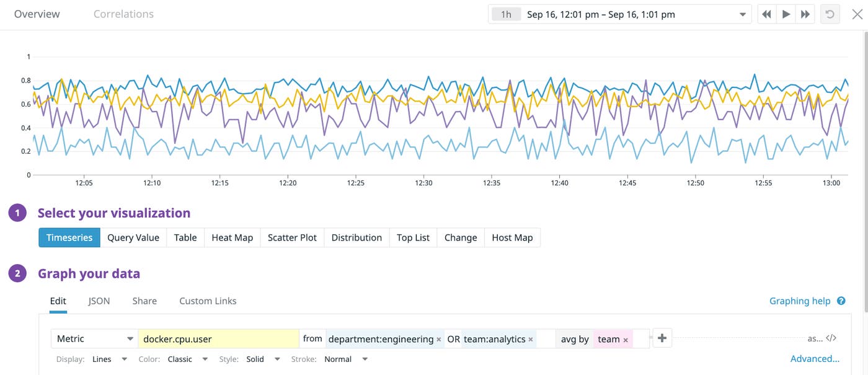This screenshot has height=375, width=868.
Task: Open the JSON tab
Action: click(99, 300)
